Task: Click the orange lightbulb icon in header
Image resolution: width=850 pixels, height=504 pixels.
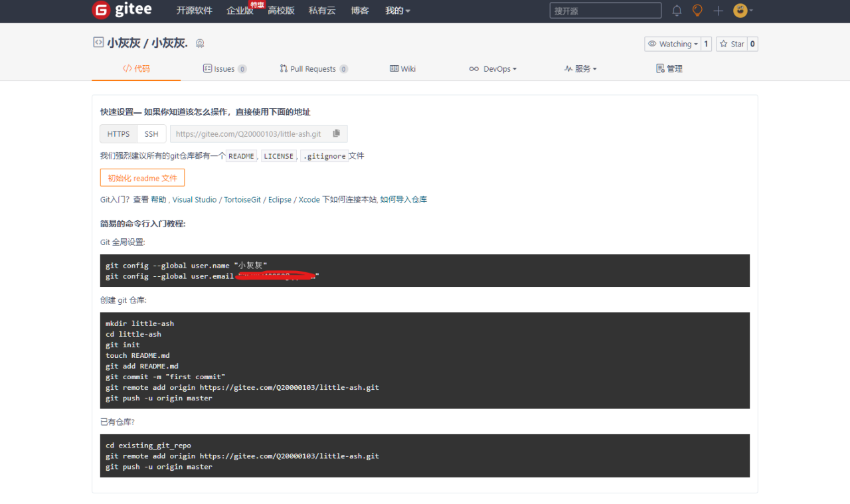Action: coord(697,11)
